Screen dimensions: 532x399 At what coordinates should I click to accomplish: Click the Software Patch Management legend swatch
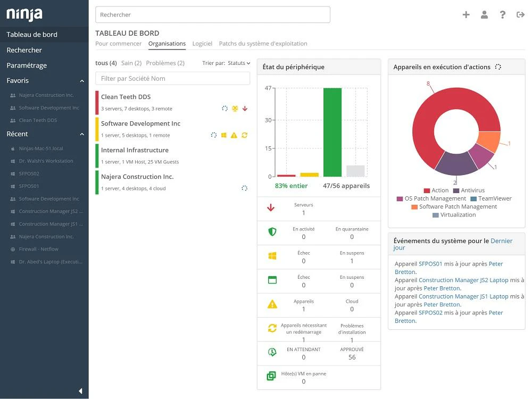414,206
